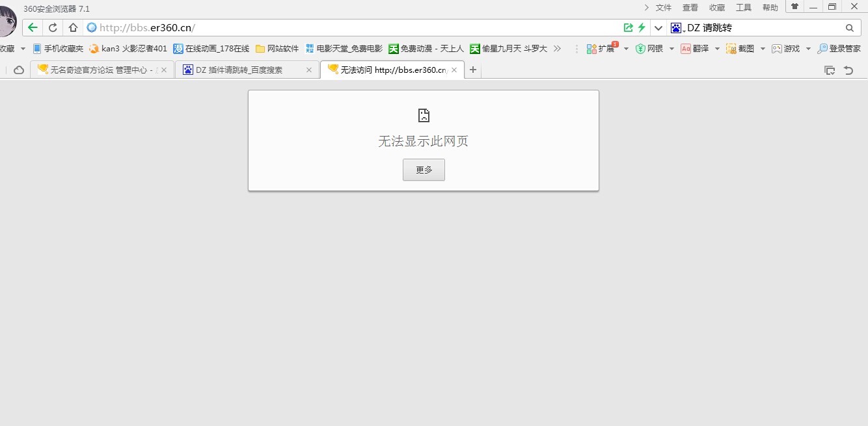The height and width of the screenshot is (426, 868).
Task: Open the 翻译 translate tool
Action: coord(695,49)
